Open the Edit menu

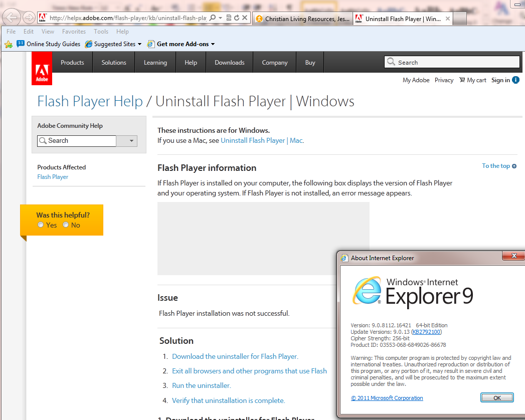29,32
